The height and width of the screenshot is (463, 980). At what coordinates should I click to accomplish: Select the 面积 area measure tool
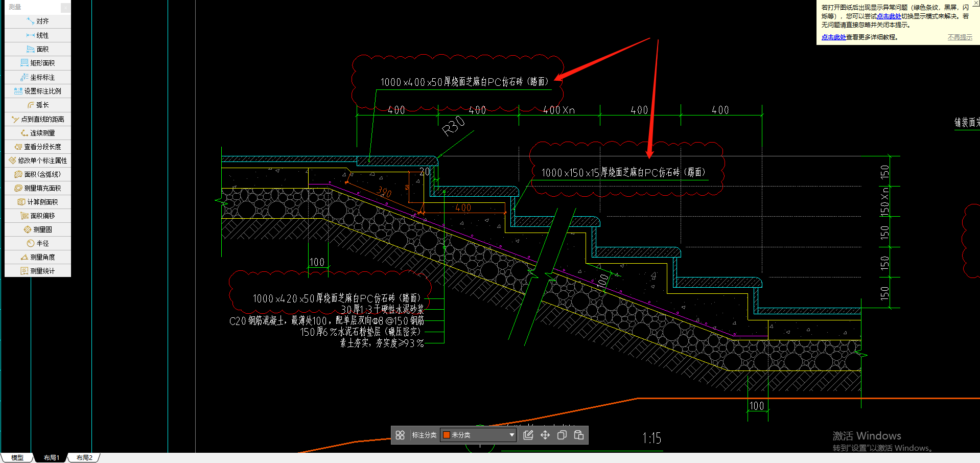[38, 49]
